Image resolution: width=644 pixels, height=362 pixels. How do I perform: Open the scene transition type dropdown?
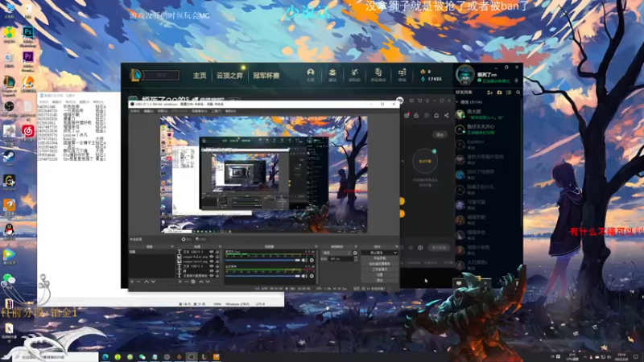tap(336, 253)
